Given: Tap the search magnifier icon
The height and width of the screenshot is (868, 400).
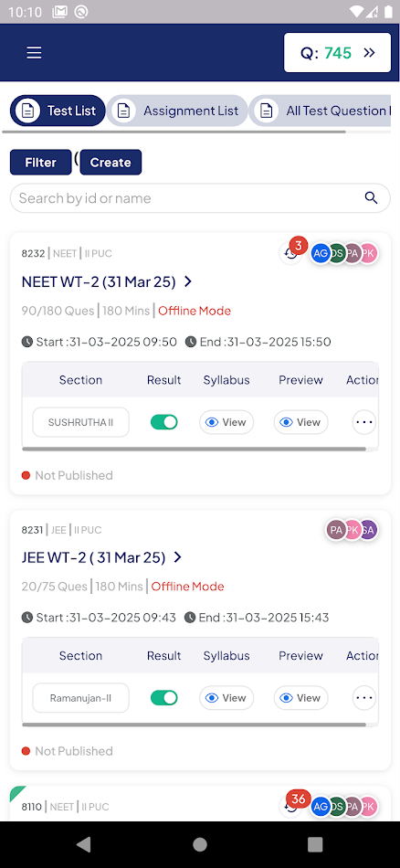Looking at the screenshot, I should tap(371, 197).
